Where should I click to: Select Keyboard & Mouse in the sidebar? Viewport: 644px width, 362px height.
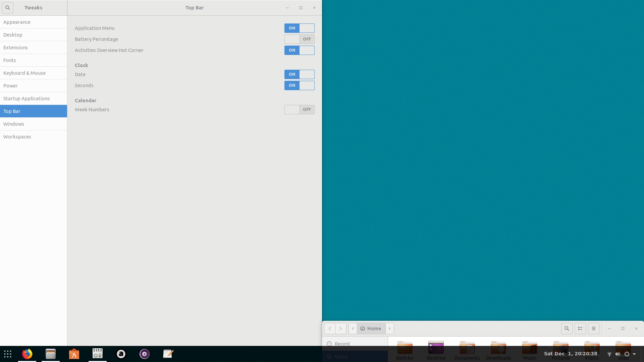point(34,73)
